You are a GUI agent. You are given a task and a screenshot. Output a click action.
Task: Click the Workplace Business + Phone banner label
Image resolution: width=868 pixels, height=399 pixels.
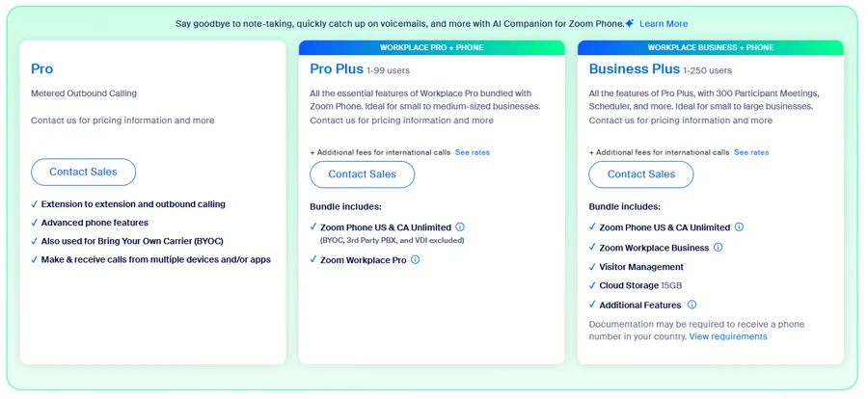(710, 47)
